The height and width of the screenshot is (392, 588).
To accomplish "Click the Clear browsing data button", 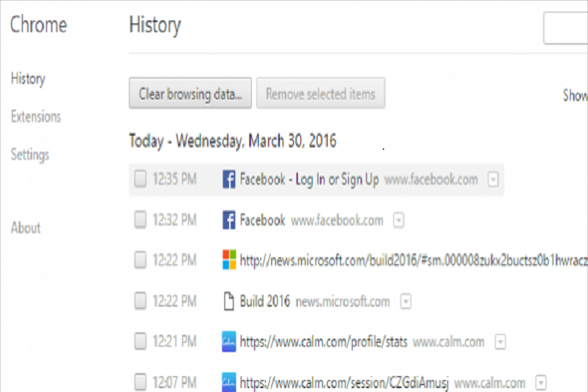I will 191,93.
